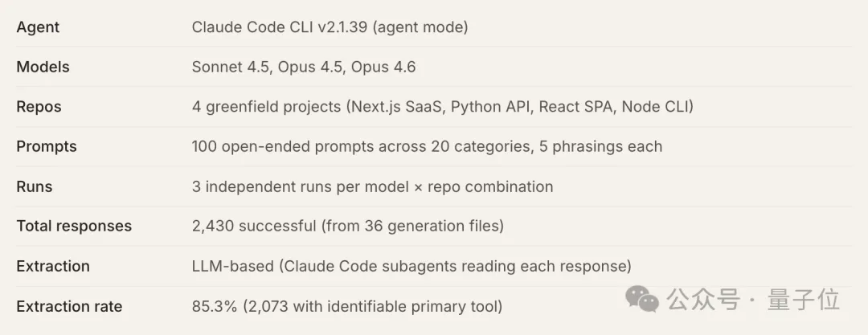This screenshot has height=335, width=868.
Task: Click the 量子位 account name
Action: pyautogui.click(x=804, y=300)
